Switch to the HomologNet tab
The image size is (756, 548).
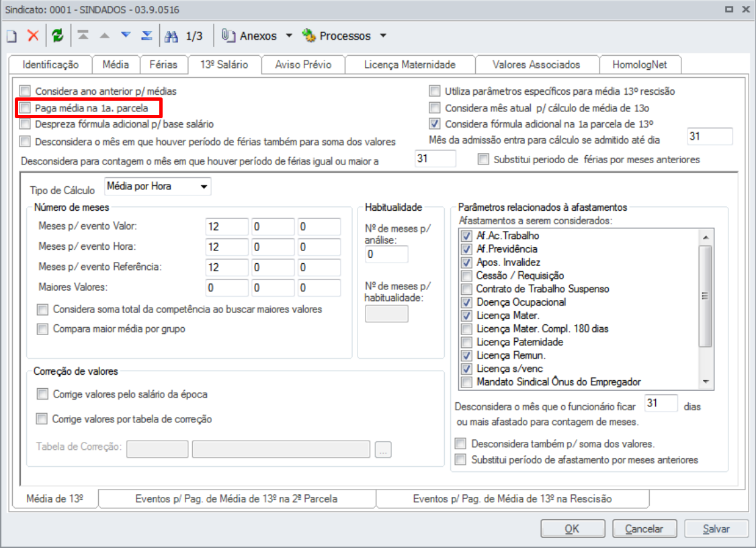pyautogui.click(x=640, y=64)
